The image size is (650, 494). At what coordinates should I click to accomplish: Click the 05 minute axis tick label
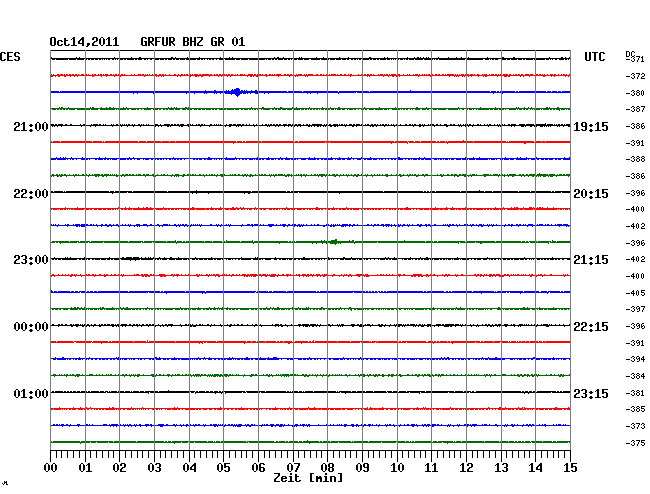point(223,467)
